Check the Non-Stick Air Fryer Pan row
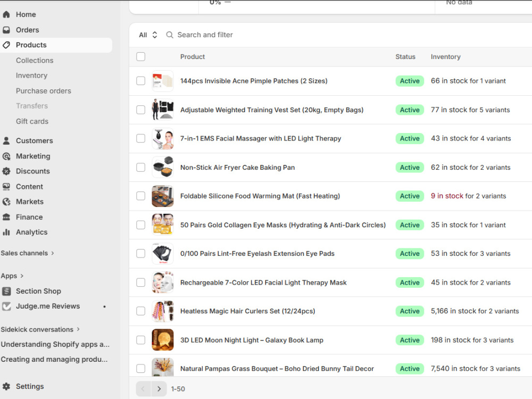The height and width of the screenshot is (399, 532). [141, 167]
